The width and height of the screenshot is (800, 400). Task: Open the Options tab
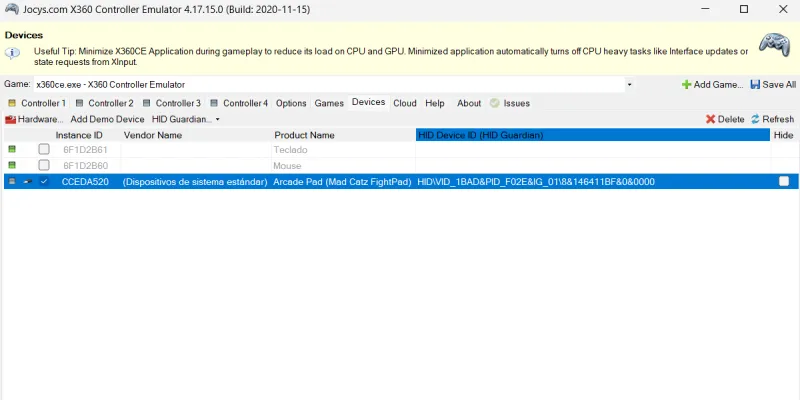click(291, 103)
